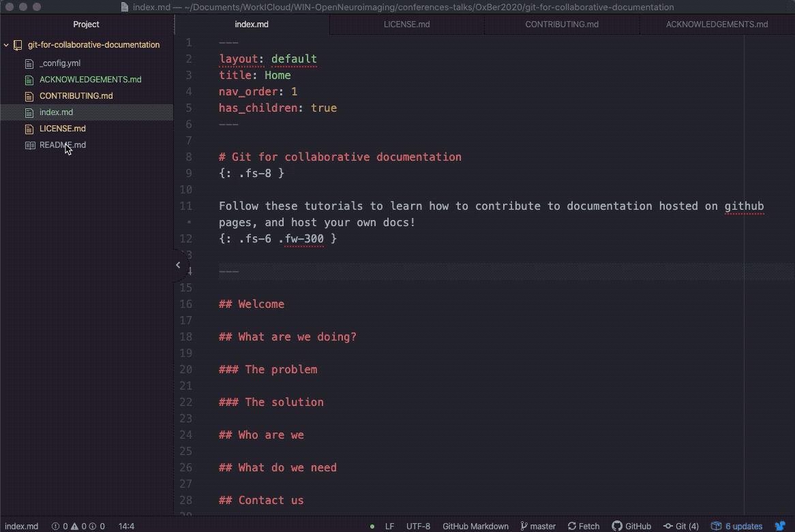Click the Git (4) changed files indicator

tap(681, 526)
